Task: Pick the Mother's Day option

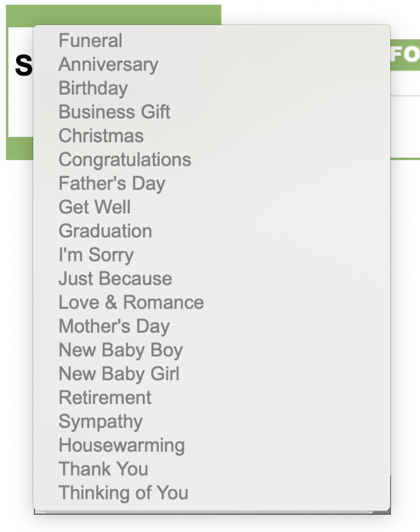Action: click(x=114, y=327)
